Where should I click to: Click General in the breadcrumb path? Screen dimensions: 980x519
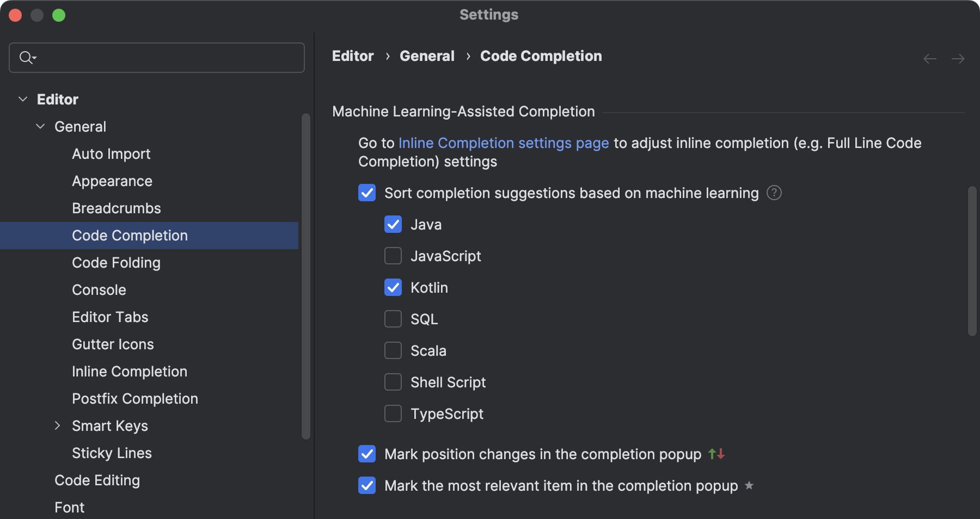[x=427, y=56]
